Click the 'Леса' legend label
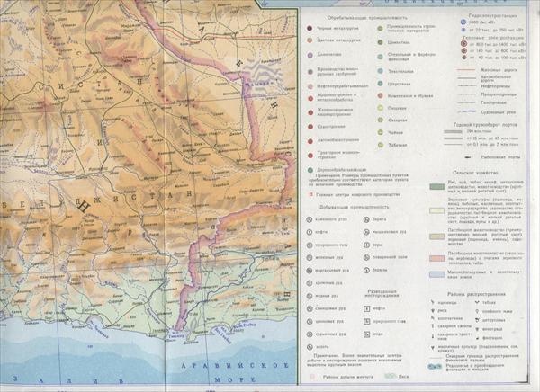 coord(403,377)
